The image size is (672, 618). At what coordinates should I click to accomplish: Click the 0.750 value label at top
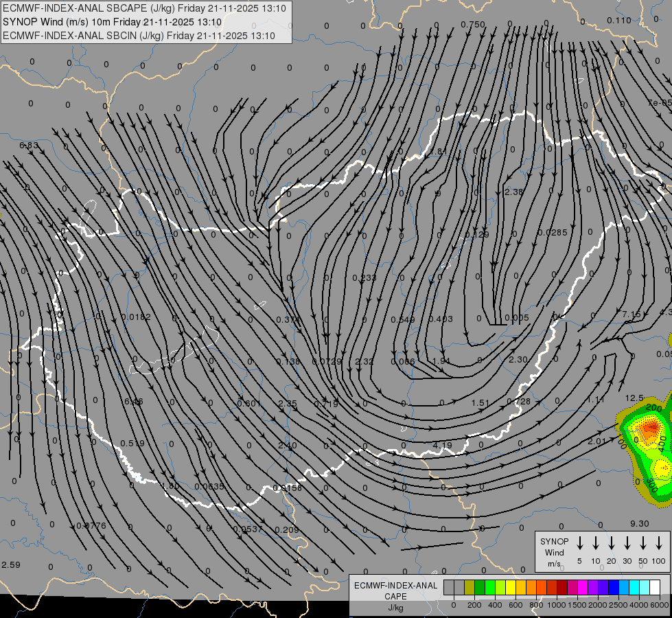point(472,25)
